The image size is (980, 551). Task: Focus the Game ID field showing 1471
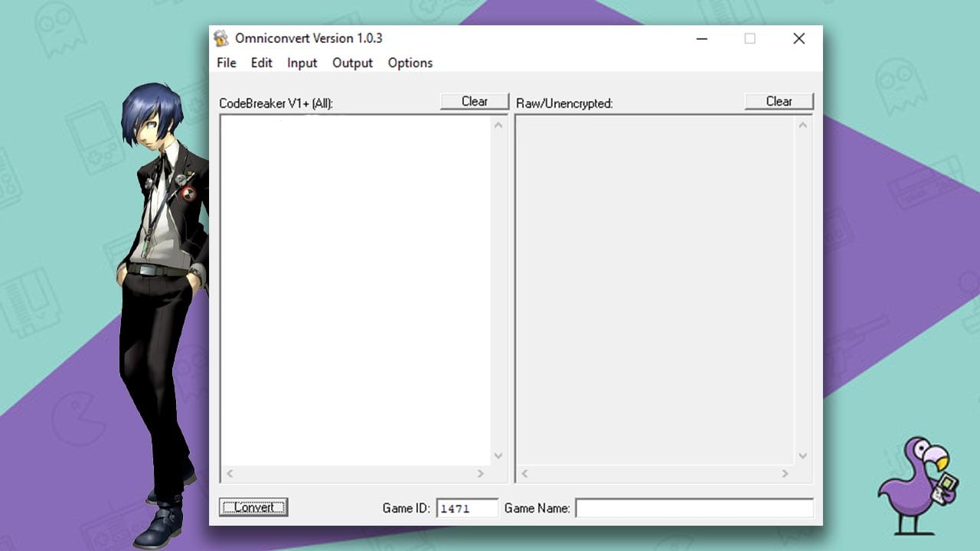tap(467, 508)
